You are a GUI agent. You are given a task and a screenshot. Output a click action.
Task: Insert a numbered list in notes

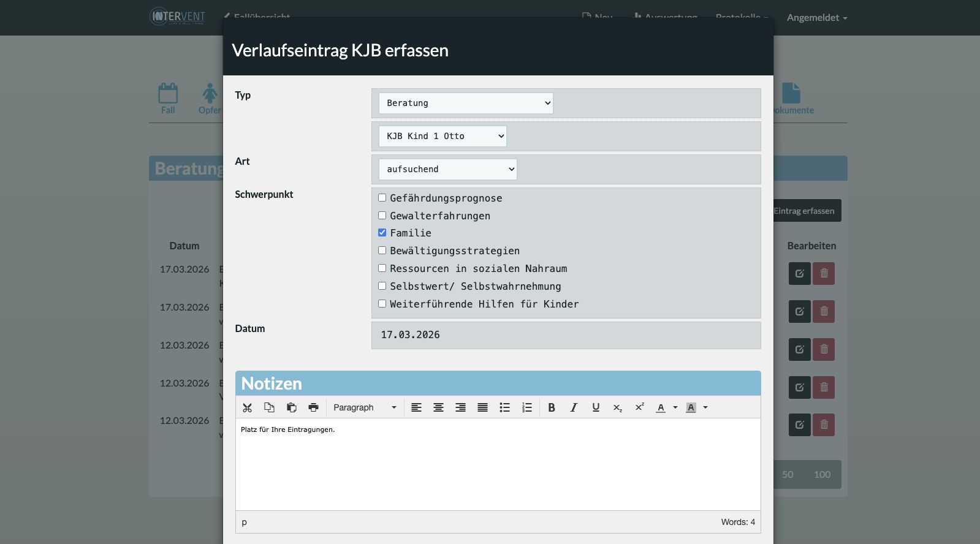point(526,407)
